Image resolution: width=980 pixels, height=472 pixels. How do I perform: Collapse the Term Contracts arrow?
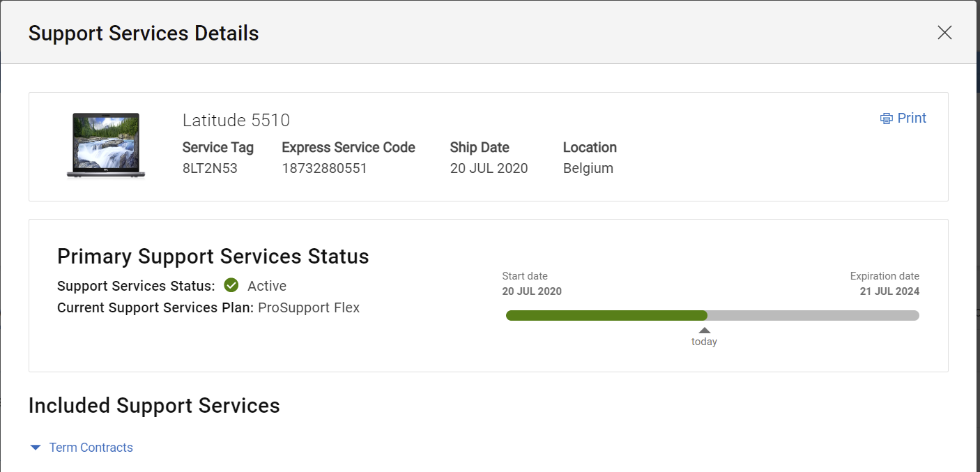(36, 448)
